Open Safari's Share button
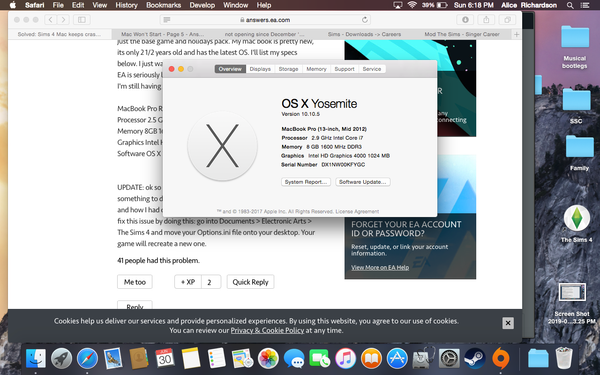 click(x=486, y=20)
